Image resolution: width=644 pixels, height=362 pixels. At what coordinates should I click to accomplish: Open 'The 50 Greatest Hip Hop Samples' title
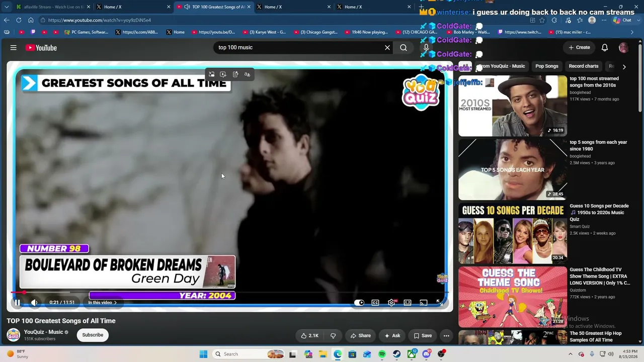point(596,337)
